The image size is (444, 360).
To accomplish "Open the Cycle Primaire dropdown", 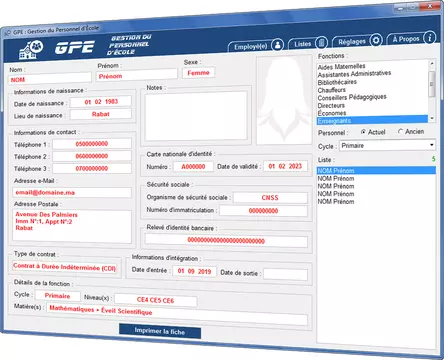I will [387, 145].
